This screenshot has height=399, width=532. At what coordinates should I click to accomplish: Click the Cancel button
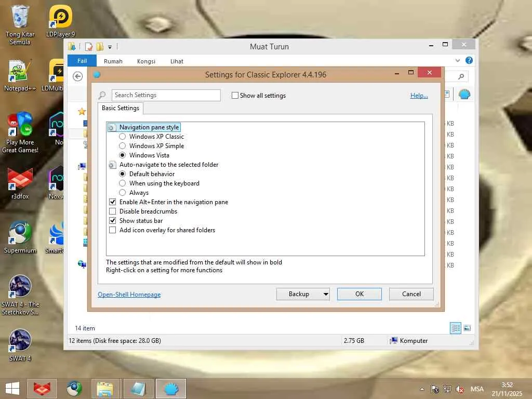coord(411,294)
